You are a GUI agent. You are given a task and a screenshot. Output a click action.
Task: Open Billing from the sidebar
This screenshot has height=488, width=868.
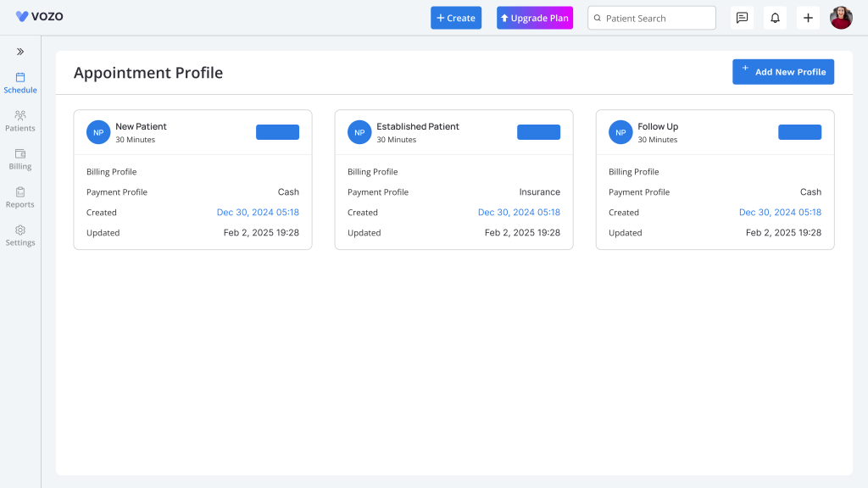tap(20, 159)
